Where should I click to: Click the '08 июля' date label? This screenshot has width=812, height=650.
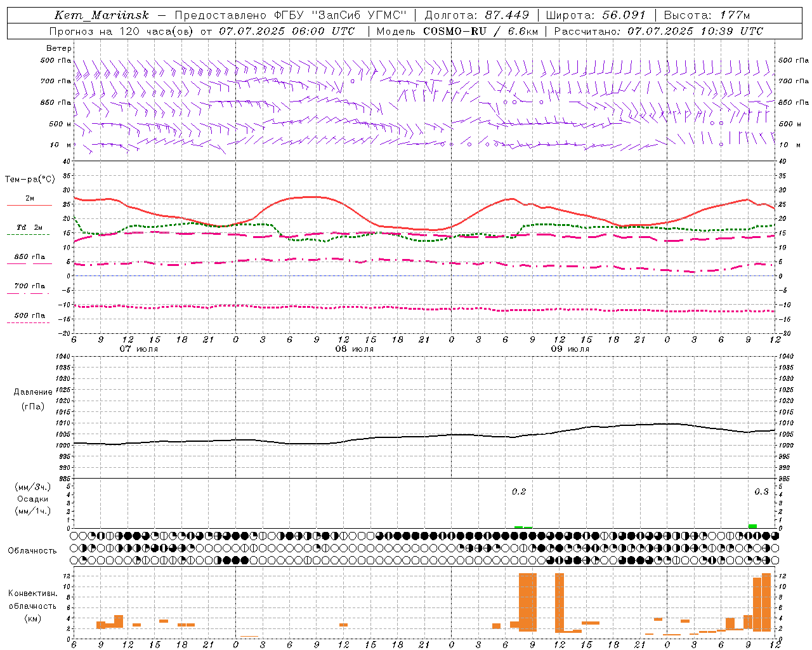pyautogui.click(x=355, y=349)
